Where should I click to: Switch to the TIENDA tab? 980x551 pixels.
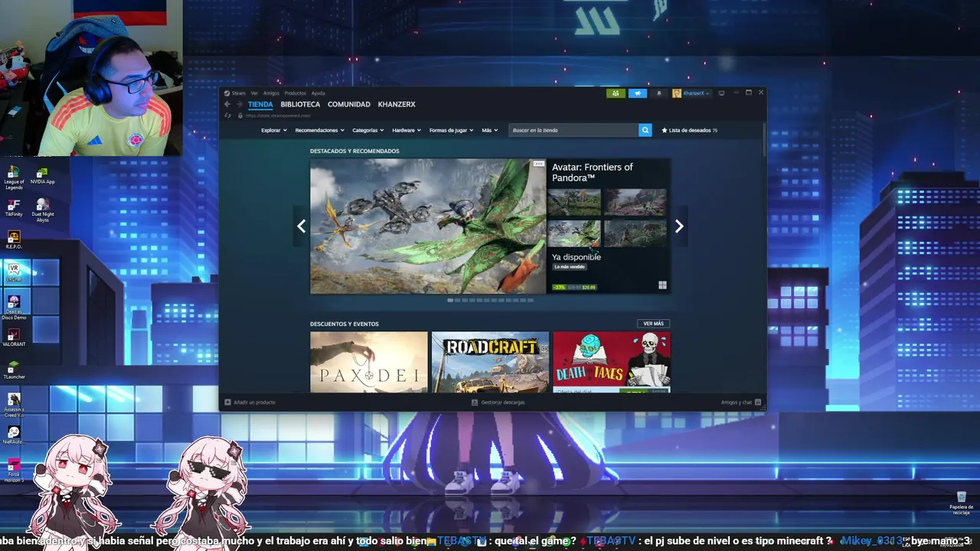(x=260, y=104)
